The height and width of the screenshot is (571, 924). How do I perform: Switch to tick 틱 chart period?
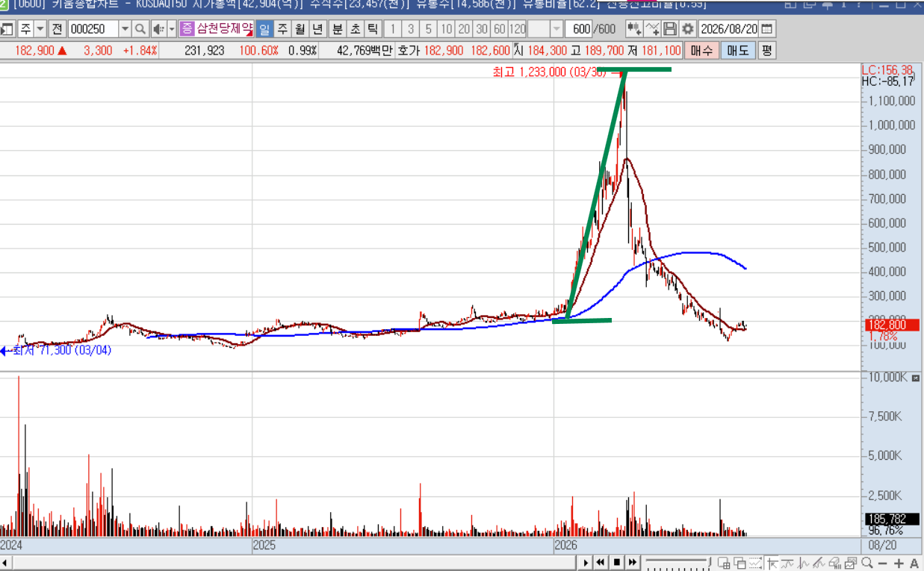372,29
